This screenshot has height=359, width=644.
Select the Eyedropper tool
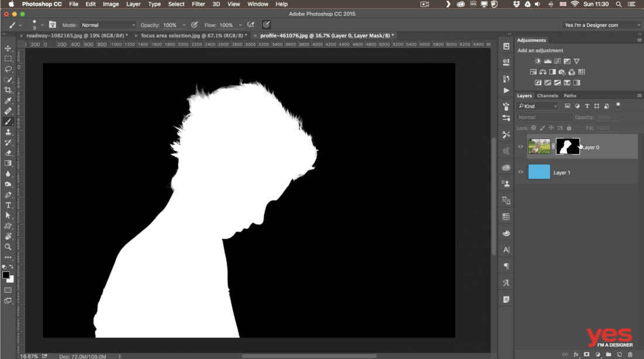tap(8, 101)
